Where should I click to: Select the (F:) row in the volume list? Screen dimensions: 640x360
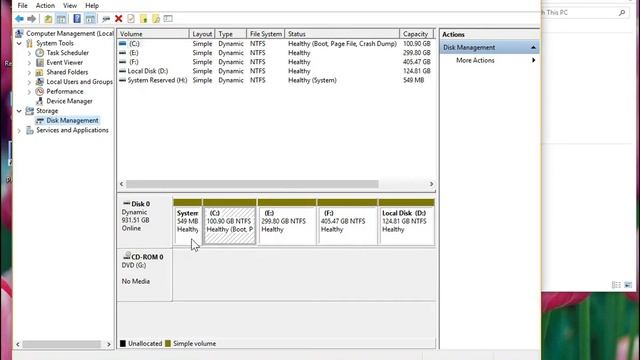(x=276, y=62)
